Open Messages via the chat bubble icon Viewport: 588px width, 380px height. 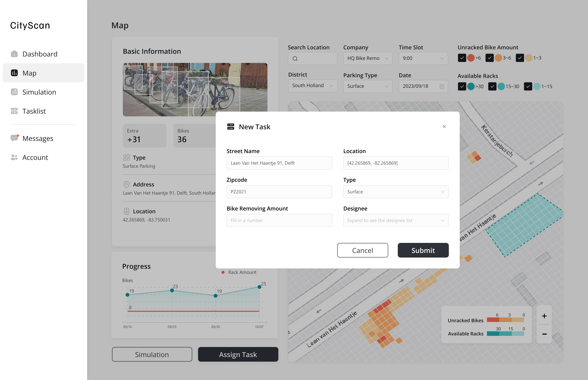(14, 138)
